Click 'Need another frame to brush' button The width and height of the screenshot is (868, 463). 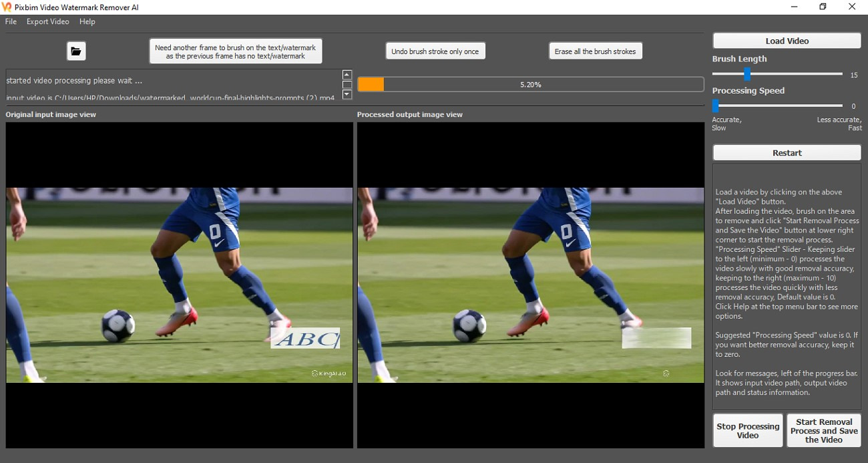(236, 51)
